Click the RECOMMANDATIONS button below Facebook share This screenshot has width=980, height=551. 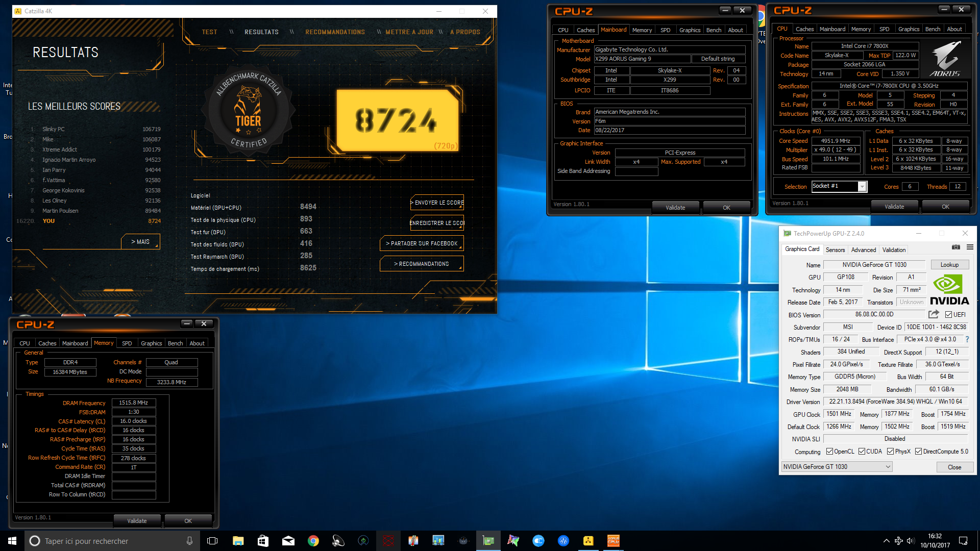tap(422, 264)
